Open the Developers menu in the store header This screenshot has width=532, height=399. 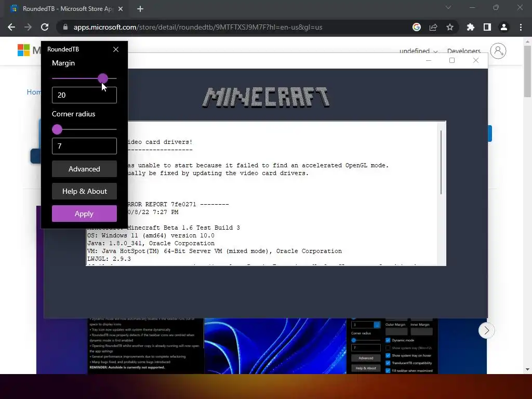464,51
